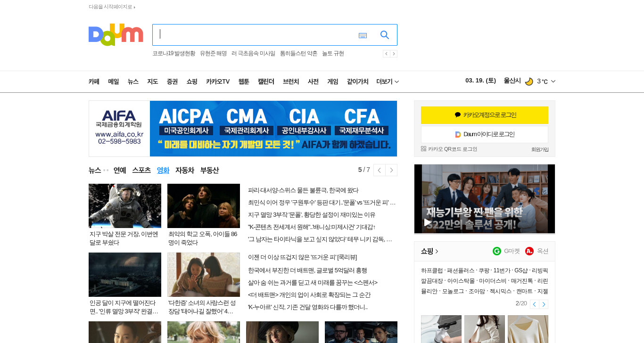Click shopping link 하프클럽

click(x=432, y=270)
